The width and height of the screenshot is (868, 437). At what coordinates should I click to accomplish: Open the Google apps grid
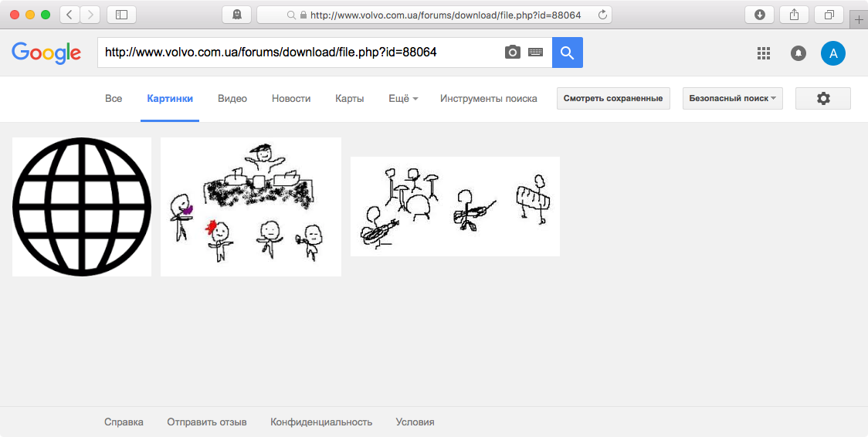764,53
